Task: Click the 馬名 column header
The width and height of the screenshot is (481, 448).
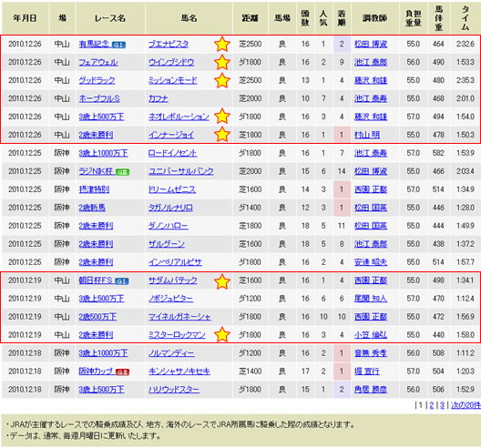Action: pos(189,18)
